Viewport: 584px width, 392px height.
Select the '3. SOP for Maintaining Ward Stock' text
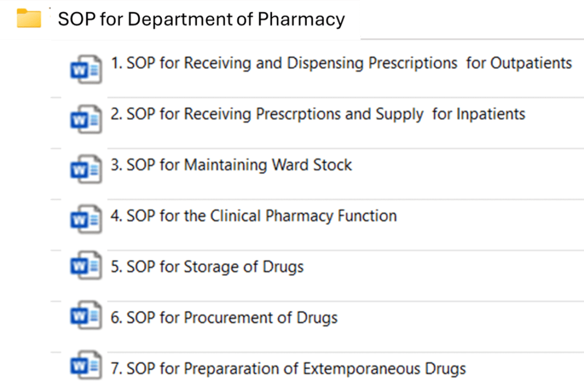click(231, 165)
